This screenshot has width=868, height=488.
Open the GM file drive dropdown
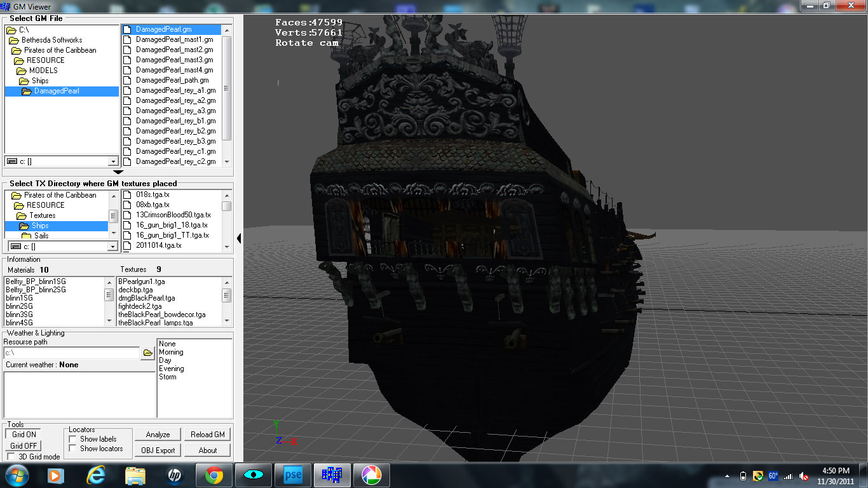pos(112,161)
